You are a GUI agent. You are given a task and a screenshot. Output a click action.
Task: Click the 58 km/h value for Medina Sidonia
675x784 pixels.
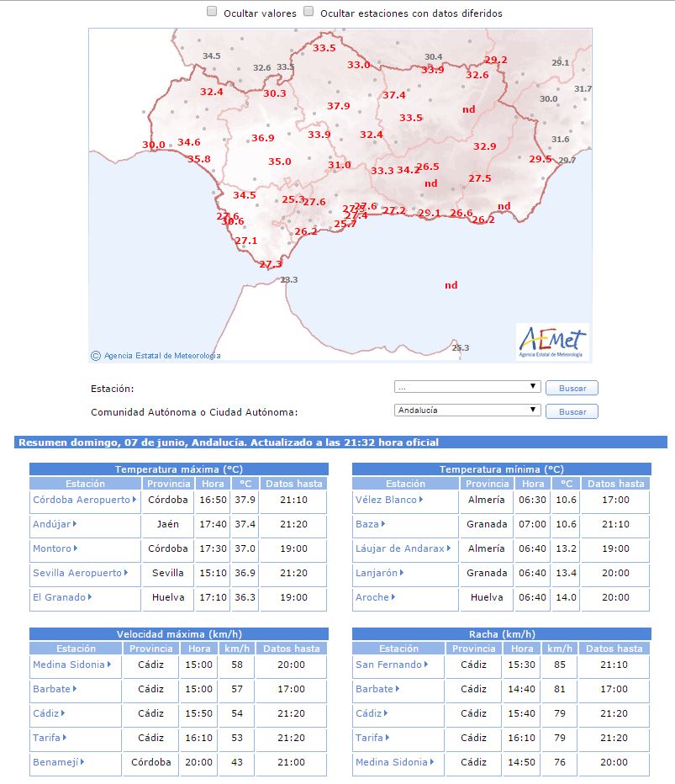237,665
